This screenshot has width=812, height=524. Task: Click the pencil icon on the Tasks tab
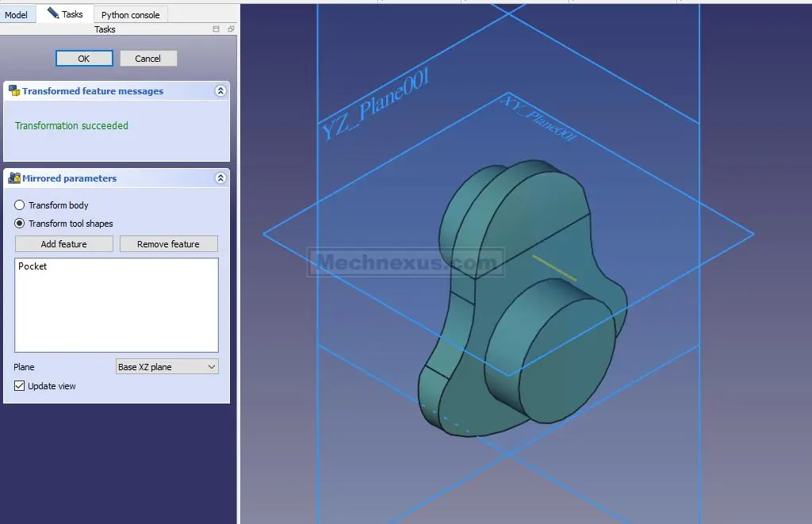pyautogui.click(x=53, y=13)
